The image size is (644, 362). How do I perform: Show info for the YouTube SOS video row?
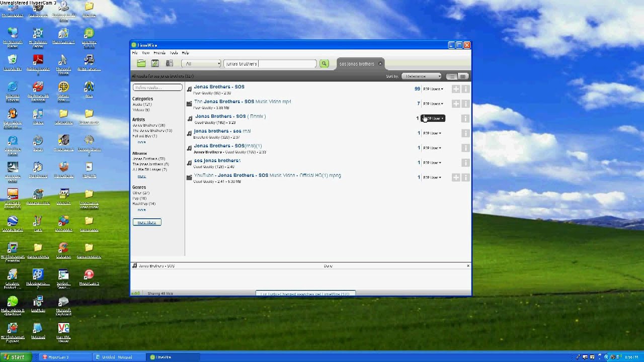465,177
